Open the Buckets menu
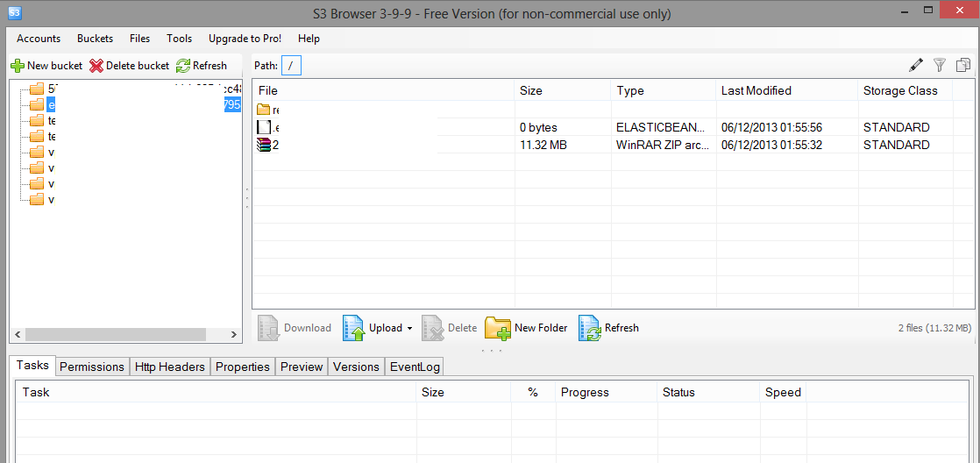The width and height of the screenshot is (980, 463). [x=95, y=38]
